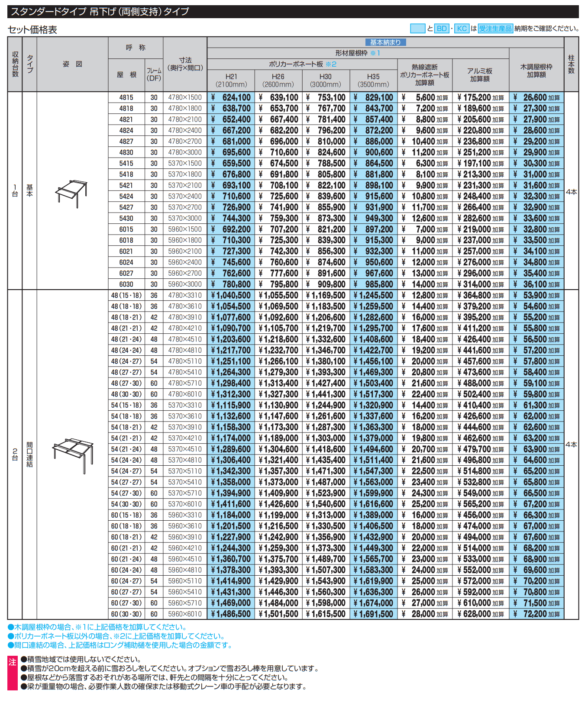Click the BD legend box

pyautogui.click(x=441, y=29)
